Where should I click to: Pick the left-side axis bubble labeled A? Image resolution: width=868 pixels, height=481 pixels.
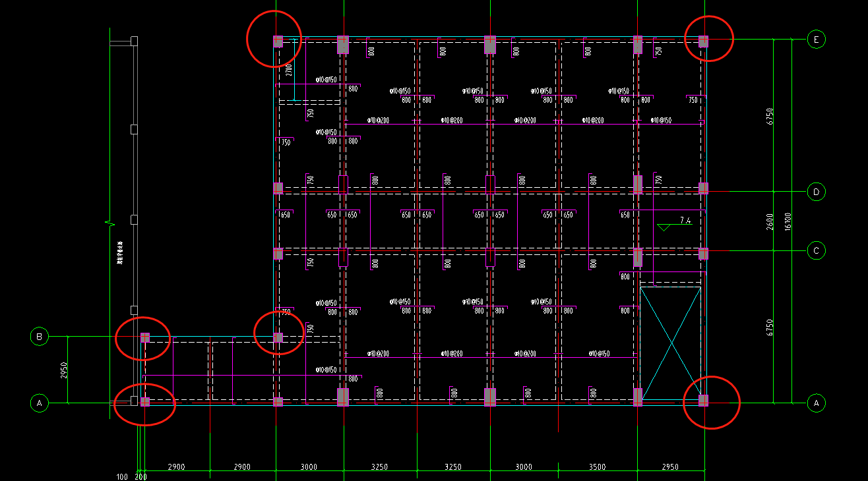pos(40,403)
